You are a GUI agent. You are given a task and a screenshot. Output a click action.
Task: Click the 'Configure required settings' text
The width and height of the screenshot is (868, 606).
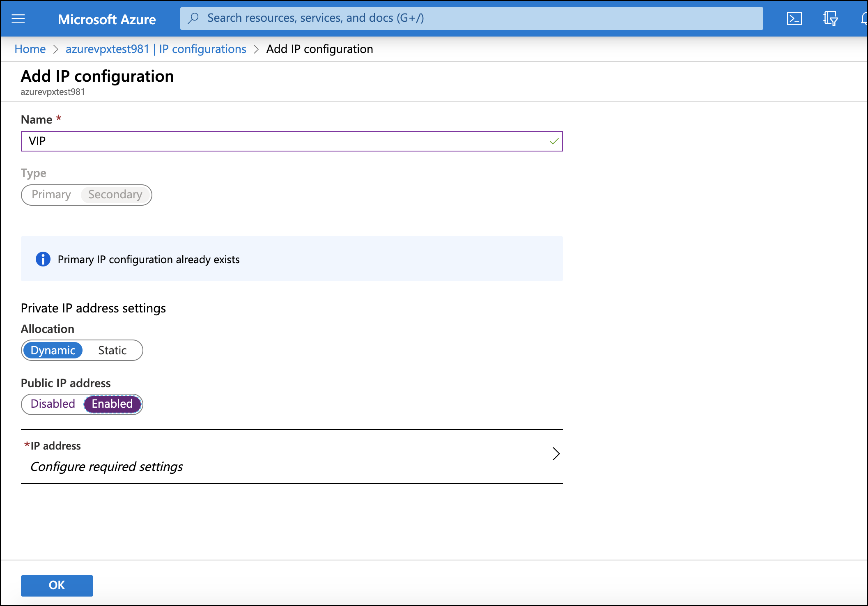(x=107, y=467)
